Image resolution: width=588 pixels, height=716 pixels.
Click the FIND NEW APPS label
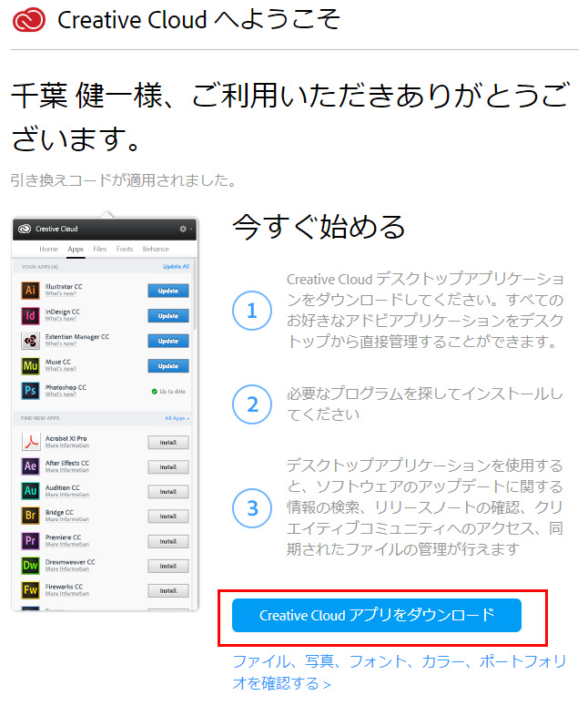(x=40, y=418)
